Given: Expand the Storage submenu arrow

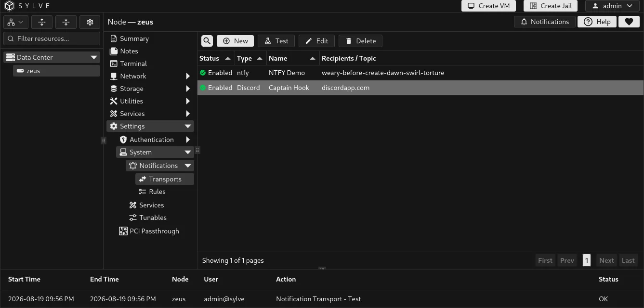Looking at the screenshot, I should click(188, 89).
